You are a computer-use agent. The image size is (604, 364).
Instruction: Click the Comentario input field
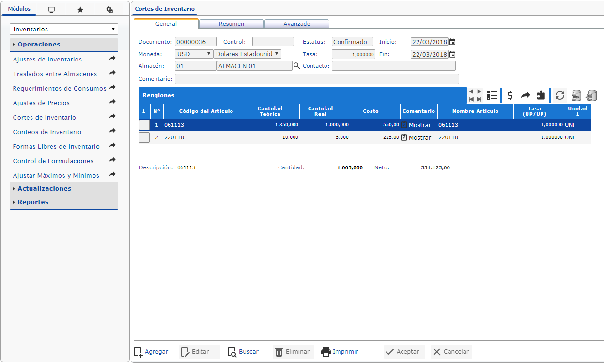pyautogui.click(x=317, y=79)
